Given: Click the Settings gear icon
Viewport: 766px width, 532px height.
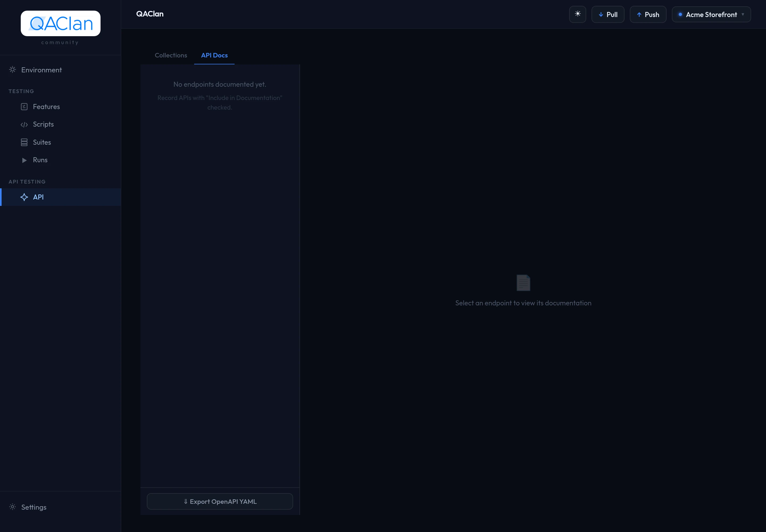Looking at the screenshot, I should (12, 507).
